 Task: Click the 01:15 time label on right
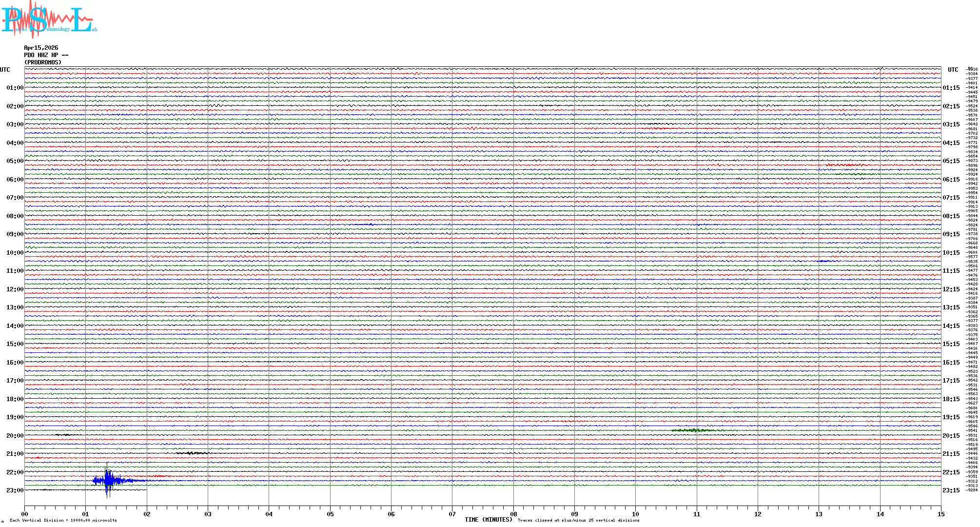click(x=951, y=88)
